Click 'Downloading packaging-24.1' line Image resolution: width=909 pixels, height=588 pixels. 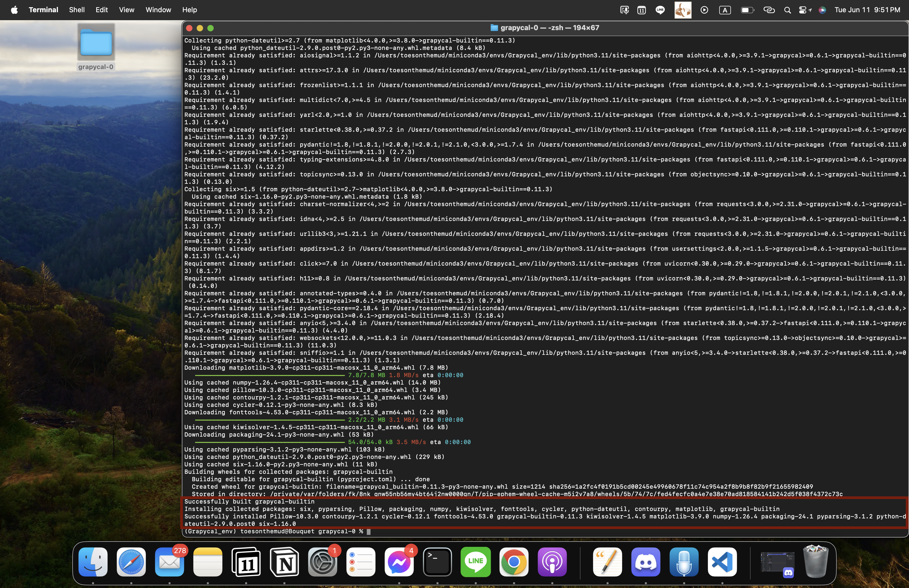click(279, 434)
